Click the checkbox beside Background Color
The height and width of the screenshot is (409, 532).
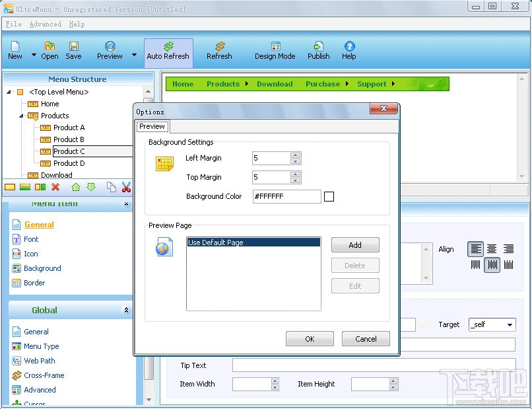[329, 196]
